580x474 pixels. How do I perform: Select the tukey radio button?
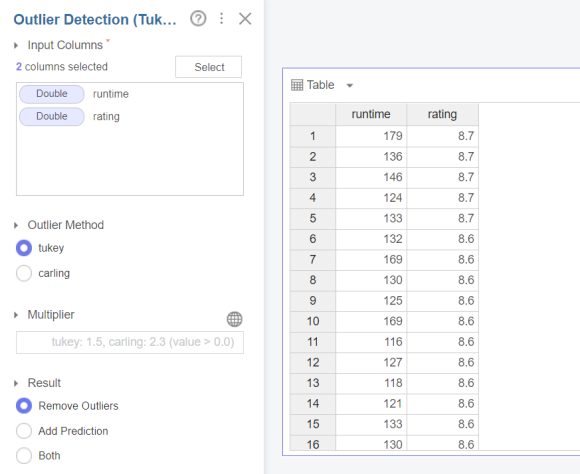coord(24,248)
